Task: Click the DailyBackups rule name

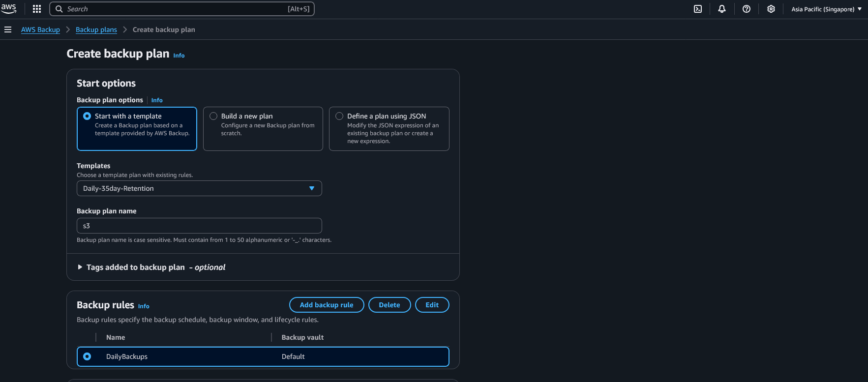Action: pyautogui.click(x=127, y=356)
